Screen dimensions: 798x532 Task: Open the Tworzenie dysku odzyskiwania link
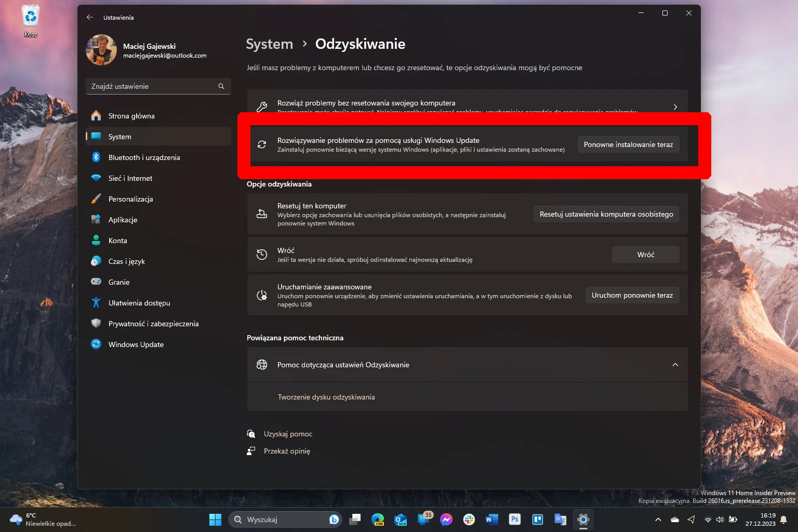[326, 397]
